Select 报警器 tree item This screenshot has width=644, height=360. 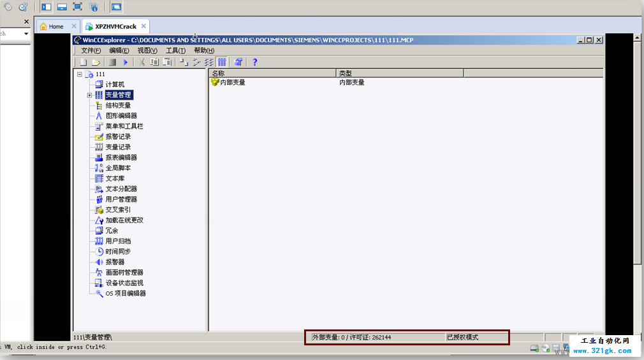(x=115, y=262)
